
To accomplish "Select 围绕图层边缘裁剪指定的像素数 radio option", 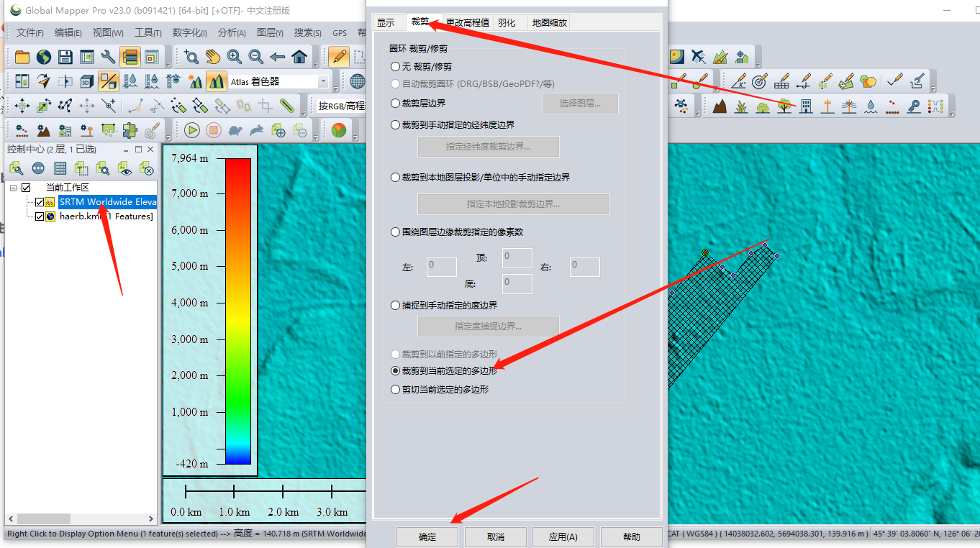I will click(395, 232).
